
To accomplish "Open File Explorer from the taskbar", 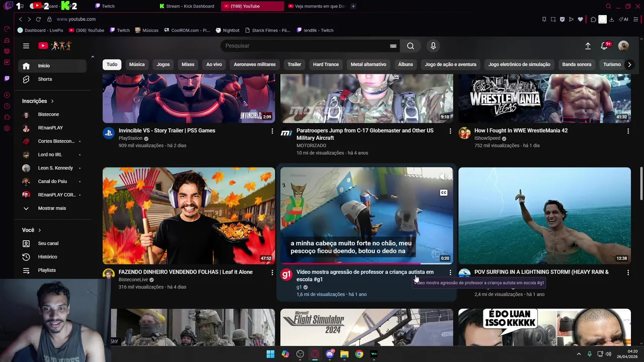I will tap(344, 354).
